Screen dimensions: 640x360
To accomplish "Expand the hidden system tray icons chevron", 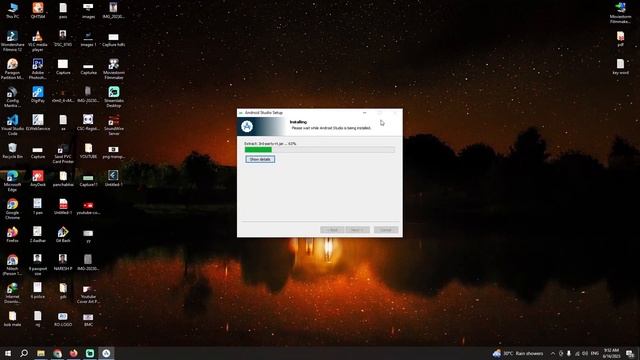I will pos(553,353).
